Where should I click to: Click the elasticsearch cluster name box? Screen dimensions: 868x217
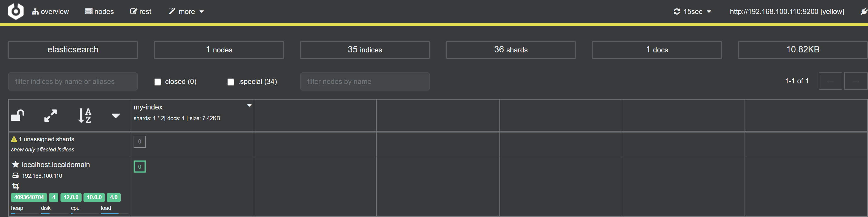click(73, 50)
